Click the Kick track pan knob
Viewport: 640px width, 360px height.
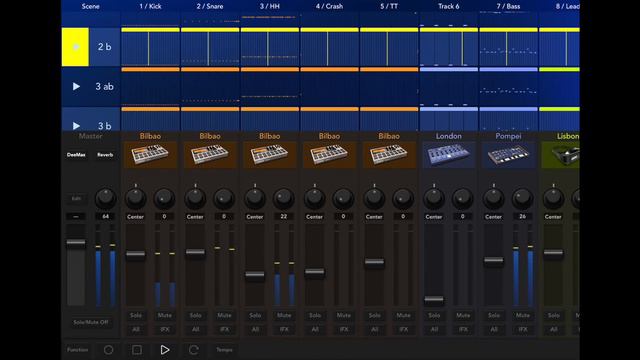click(x=136, y=198)
